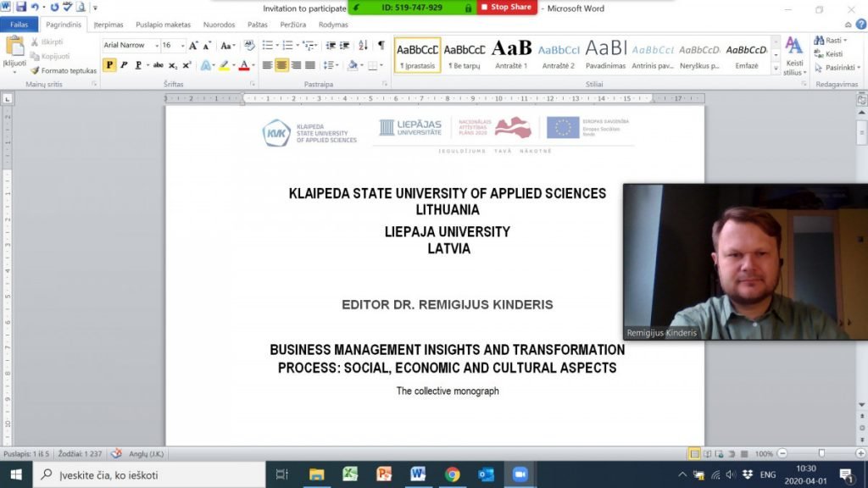Click the Windows search box
Viewport: 868px width, 488px height.
click(149, 474)
